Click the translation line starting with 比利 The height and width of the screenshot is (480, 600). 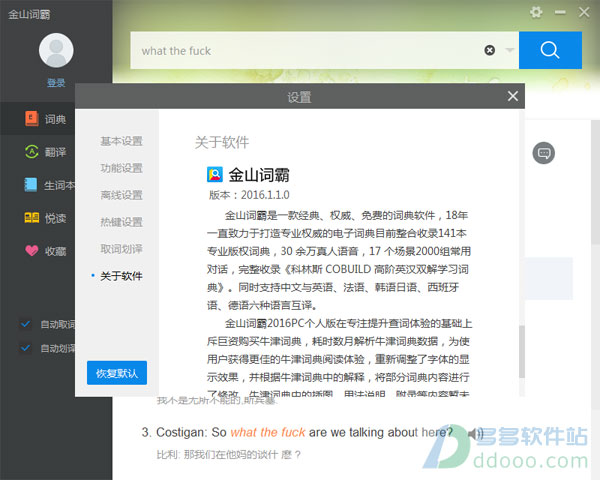point(228,455)
